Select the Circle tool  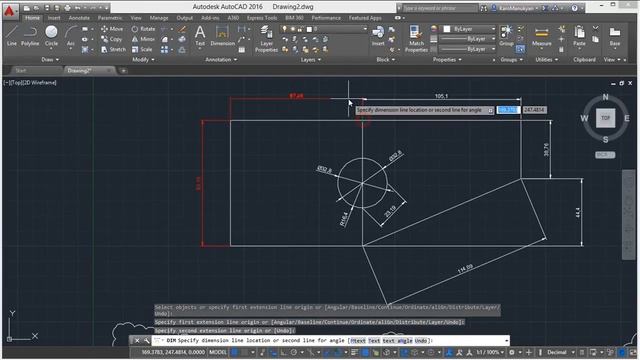click(x=51, y=36)
